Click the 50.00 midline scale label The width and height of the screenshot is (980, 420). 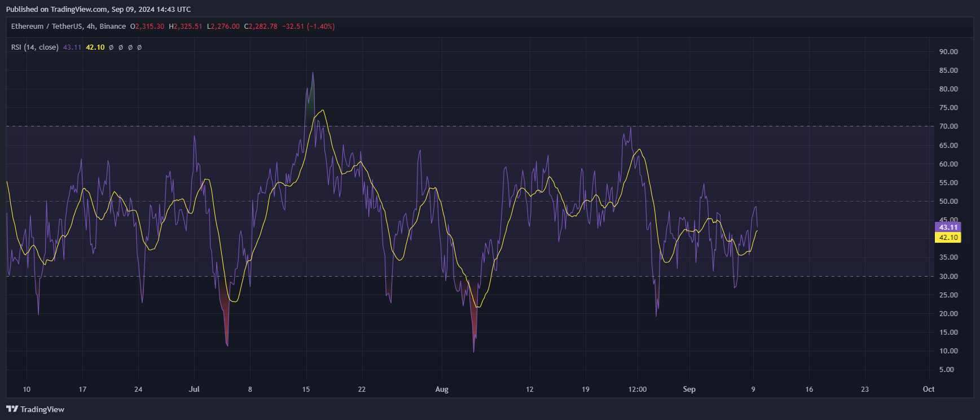tap(948, 202)
